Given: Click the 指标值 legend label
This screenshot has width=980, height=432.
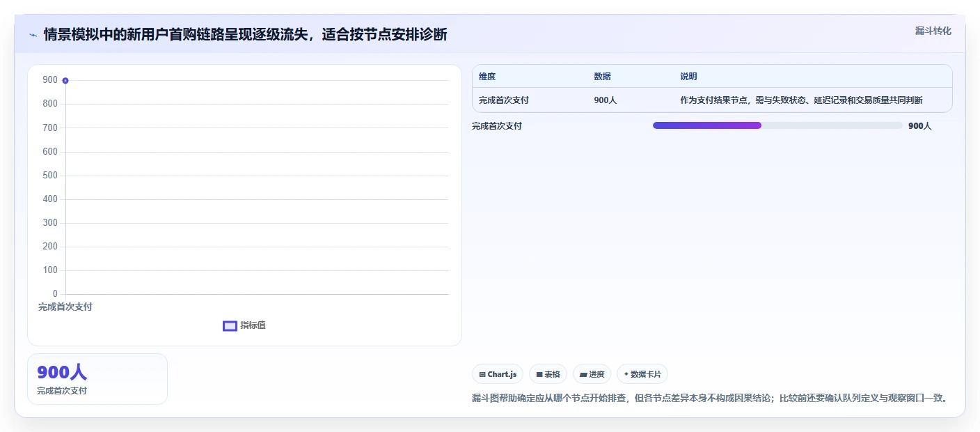Looking at the screenshot, I should (x=253, y=325).
